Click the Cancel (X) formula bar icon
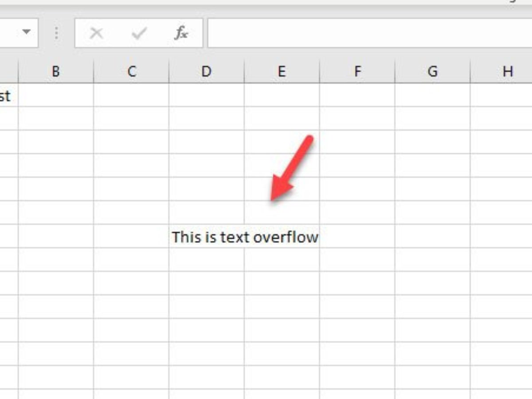 pos(96,33)
